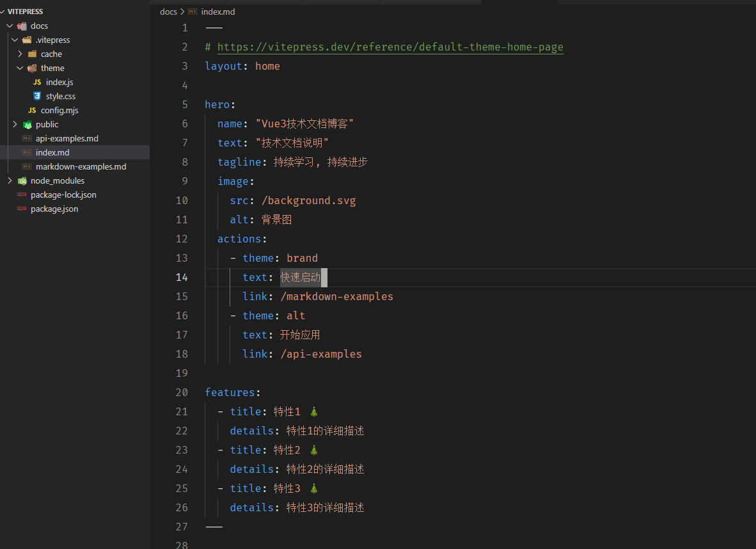Viewport: 756px width, 549px height.
Task: Click the selected text 快速启动
Action: point(301,278)
